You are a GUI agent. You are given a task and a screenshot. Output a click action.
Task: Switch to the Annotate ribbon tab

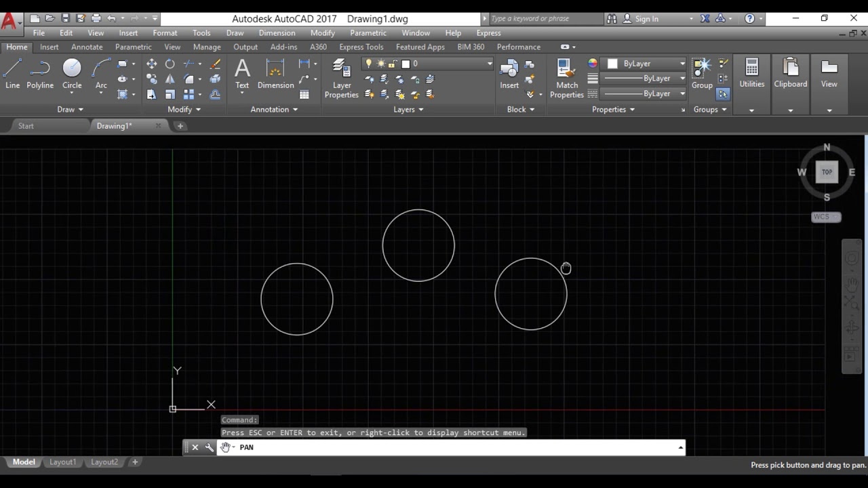(x=87, y=47)
